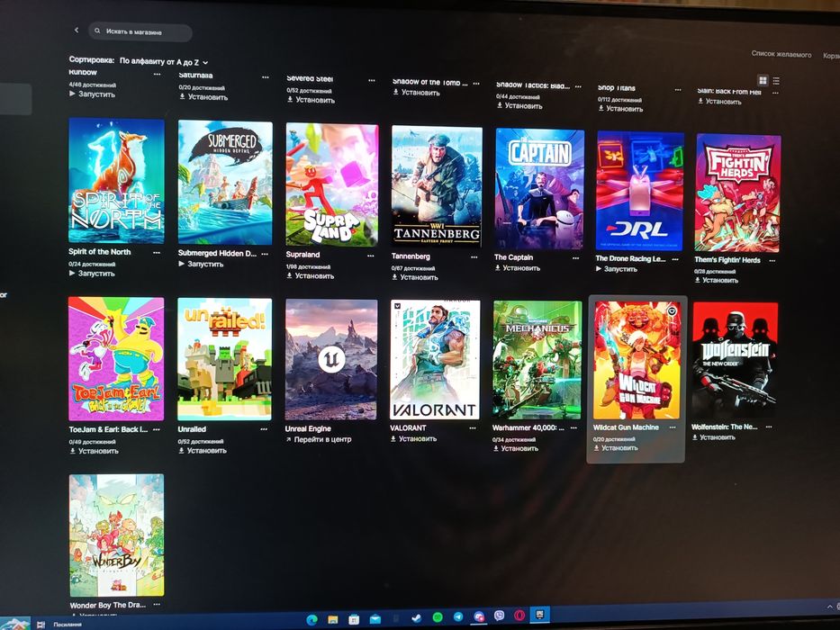This screenshot has width=840, height=630.
Task: Open Spirit of the North cover
Action: click(x=116, y=181)
